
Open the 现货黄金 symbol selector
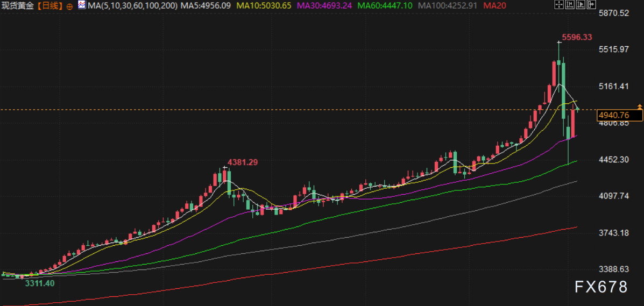click(19, 6)
